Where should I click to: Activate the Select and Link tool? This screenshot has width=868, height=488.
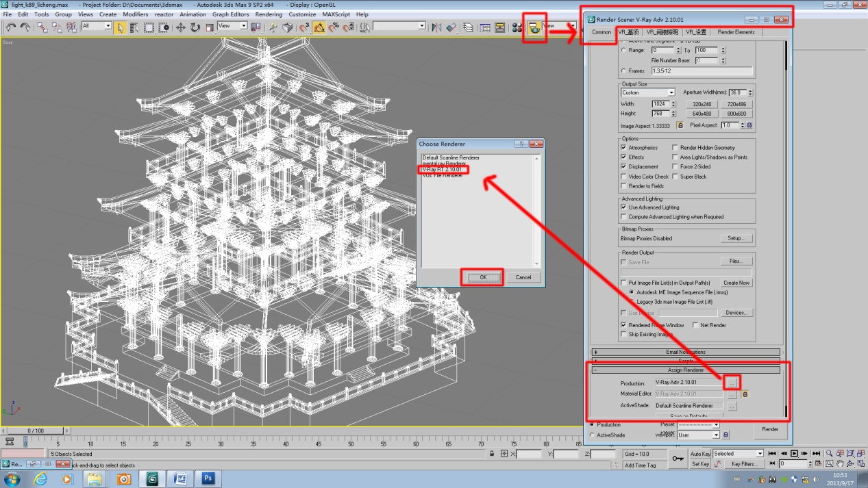pos(42,27)
